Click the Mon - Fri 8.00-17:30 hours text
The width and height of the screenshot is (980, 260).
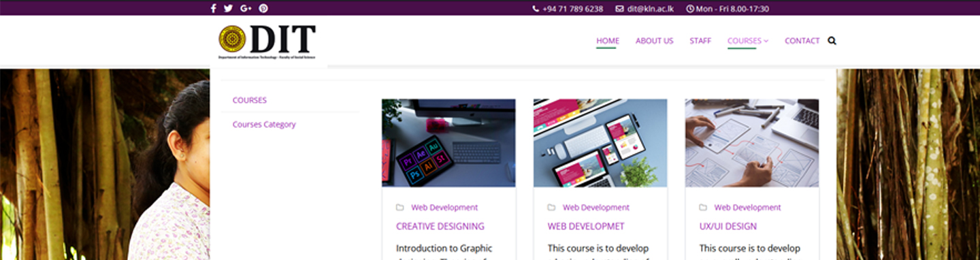pos(732,9)
